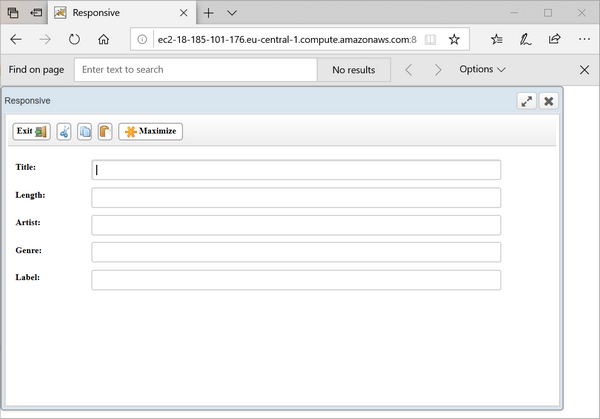This screenshot has height=419, width=600.
Task: Reload the page with the refresh icon
Action: click(74, 40)
